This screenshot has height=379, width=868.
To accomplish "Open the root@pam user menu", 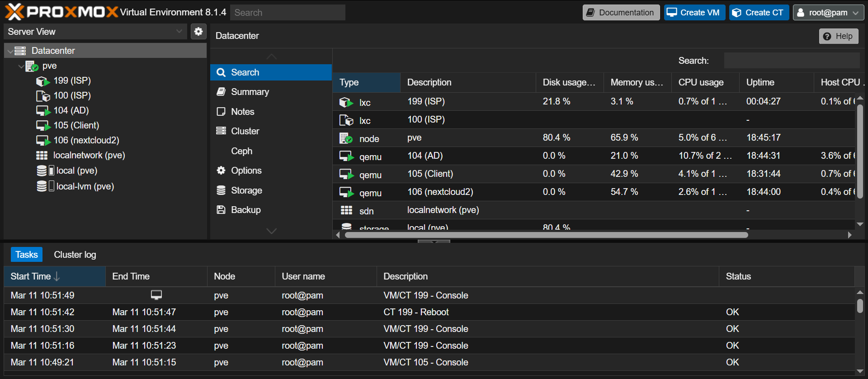I will pos(828,13).
